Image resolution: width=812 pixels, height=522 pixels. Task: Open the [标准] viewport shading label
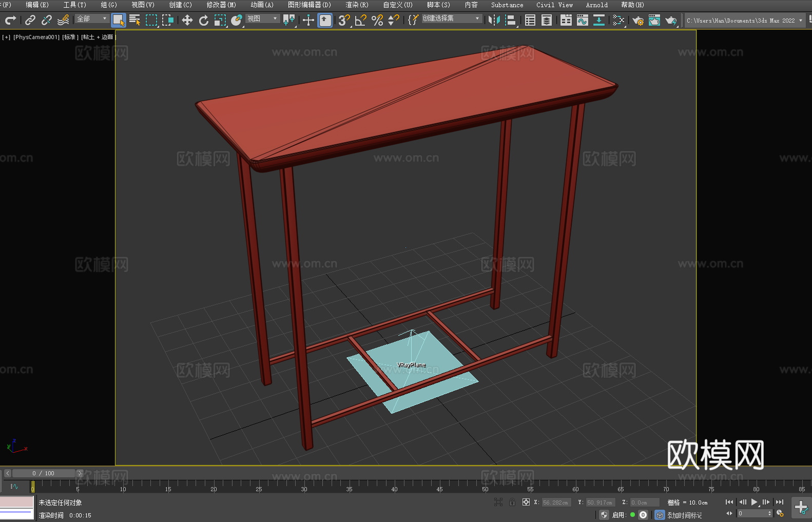coord(70,37)
